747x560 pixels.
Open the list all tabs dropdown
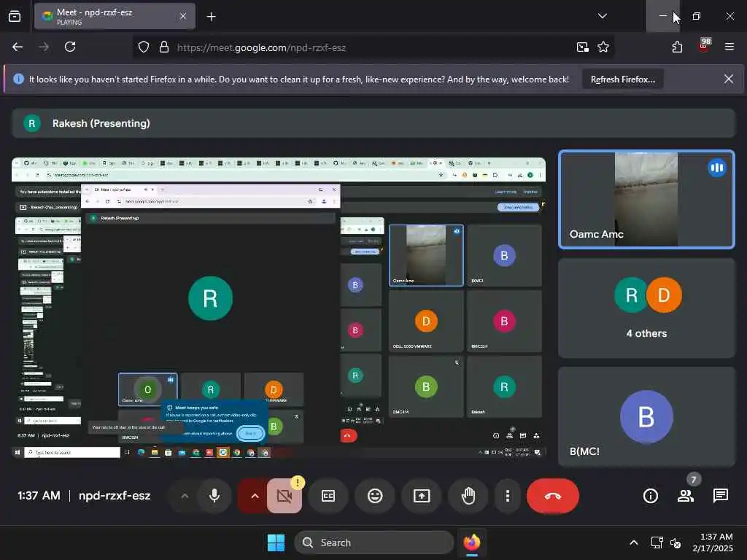click(602, 16)
